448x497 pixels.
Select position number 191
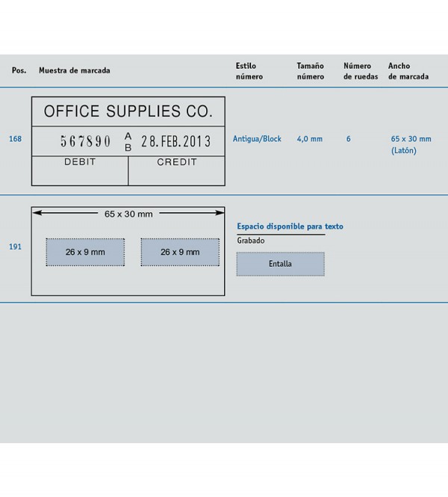[x=15, y=247]
